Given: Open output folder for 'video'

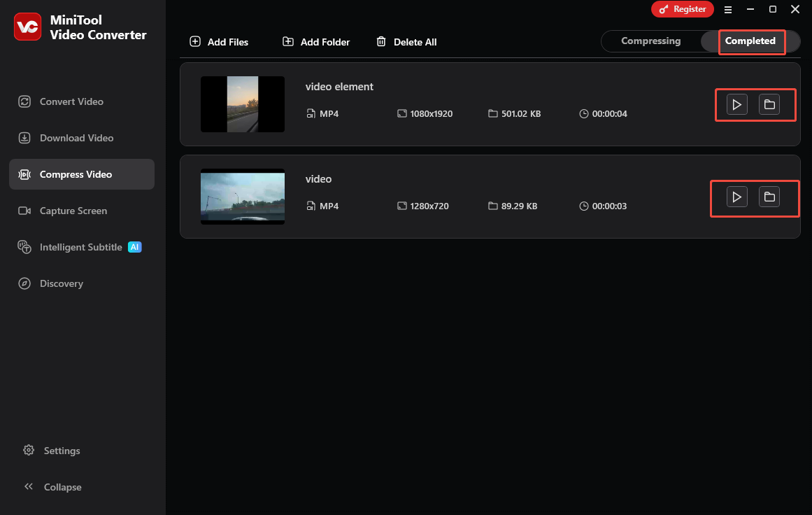Looking at the screenshot, I should (x=770, y=197).
